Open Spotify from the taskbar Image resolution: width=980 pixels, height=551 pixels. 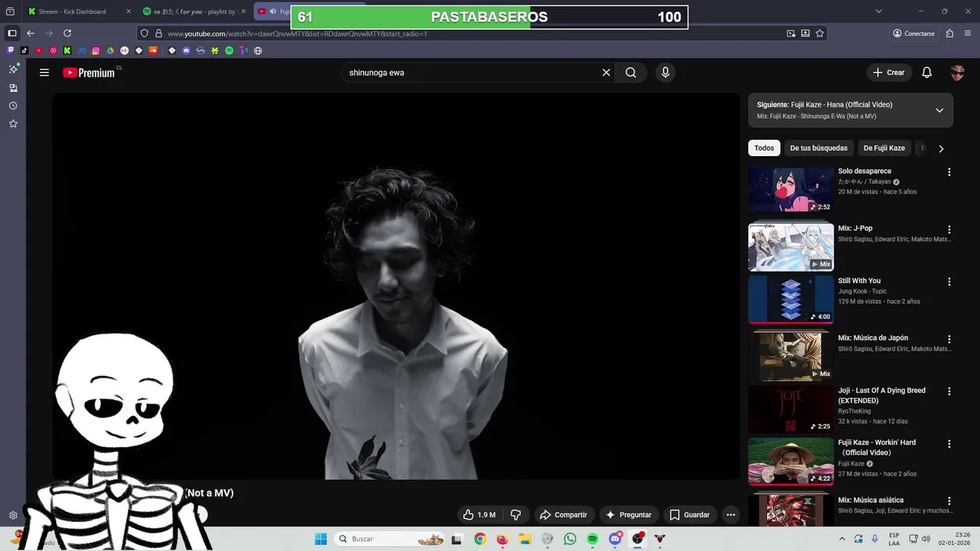click(593, 539)
